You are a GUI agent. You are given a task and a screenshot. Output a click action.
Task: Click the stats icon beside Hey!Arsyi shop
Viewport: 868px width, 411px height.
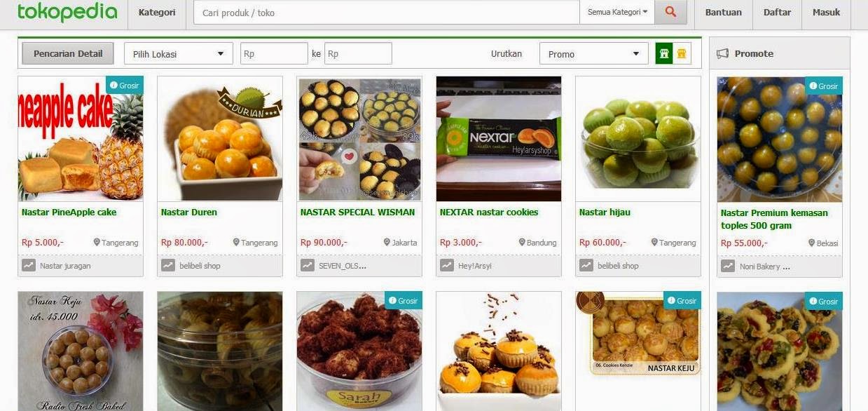pos(447,266)
